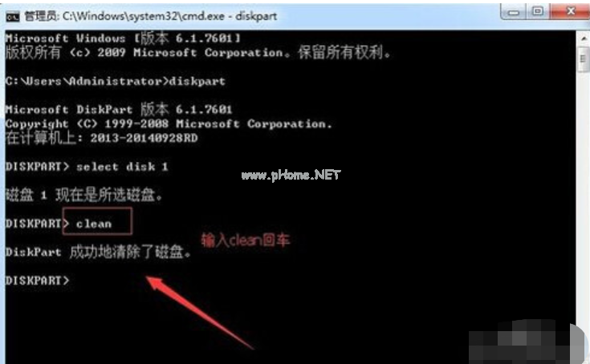The width and height of the screenshot is (590, 364).
Task: Click the www.pHome.NET watermark
Action: (291, 175)
